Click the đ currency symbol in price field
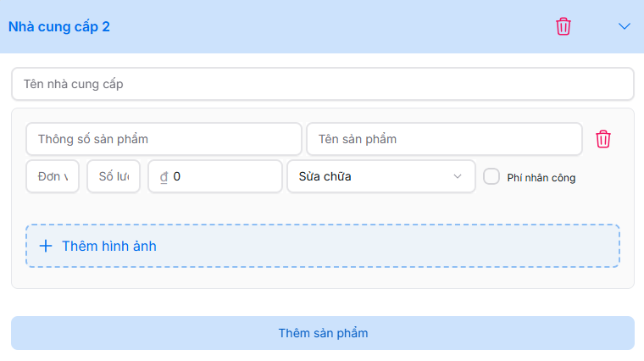Image resolution: width=644 pixels, height=361 pixels. [x=164, y=177]
